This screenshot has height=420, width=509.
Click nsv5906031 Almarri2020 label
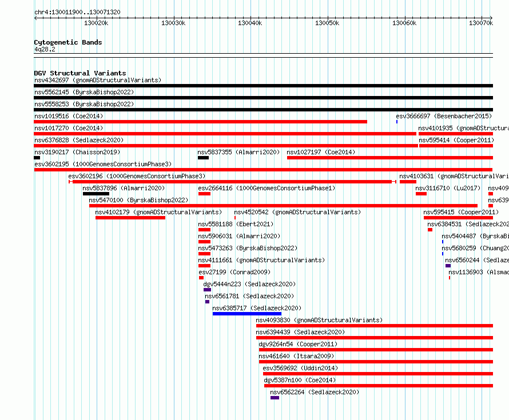click(x=239, y=236)
